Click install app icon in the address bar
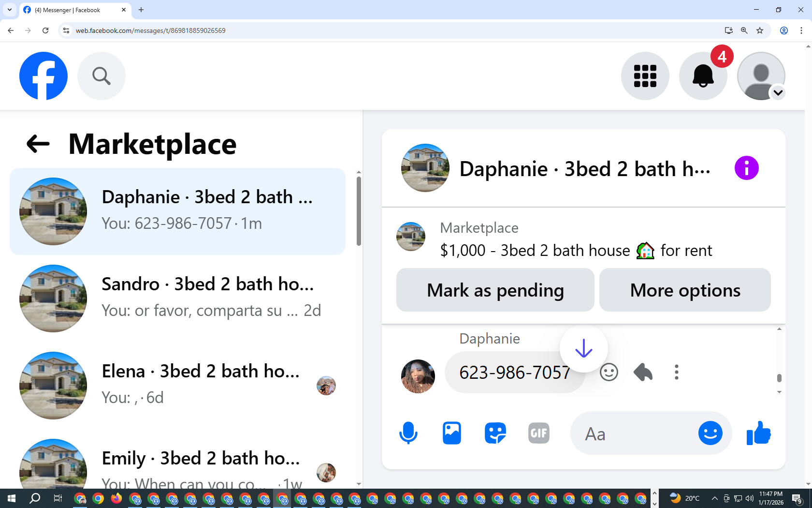The width and height of the screenshot is (812, 508). [x=729, y=30]
